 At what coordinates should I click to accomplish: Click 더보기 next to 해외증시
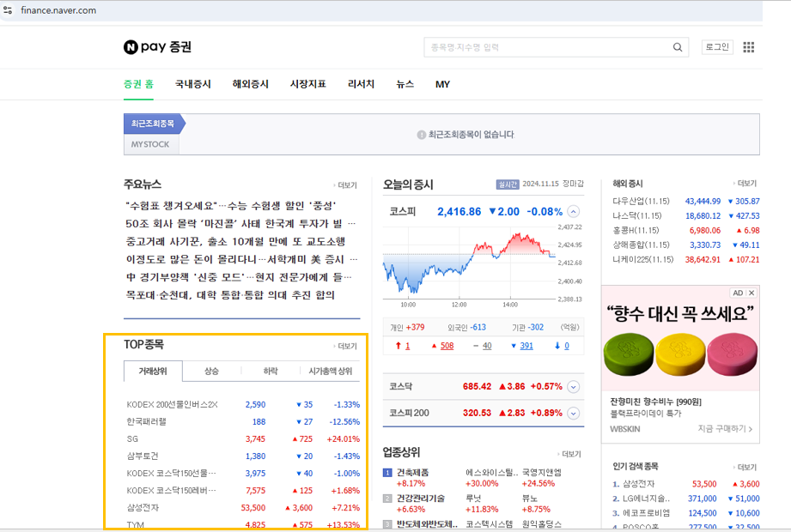pyautogui.click(x=745, y=184)
